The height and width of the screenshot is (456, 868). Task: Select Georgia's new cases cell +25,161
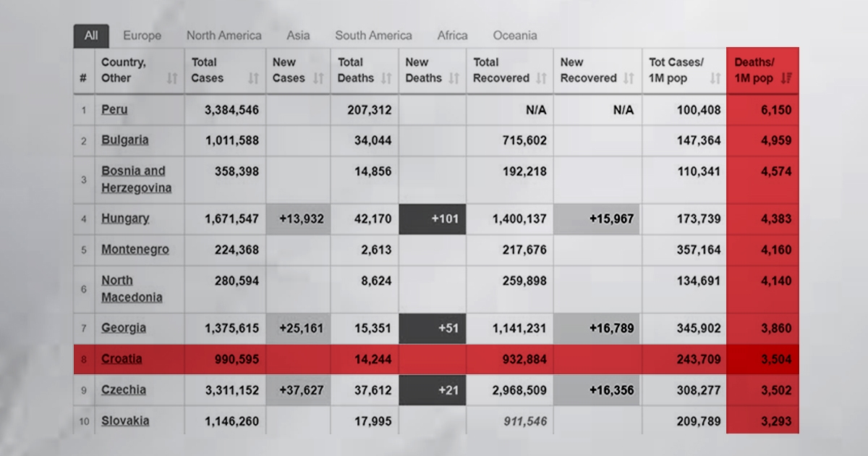pyautogui.click(x=298, y=328)
